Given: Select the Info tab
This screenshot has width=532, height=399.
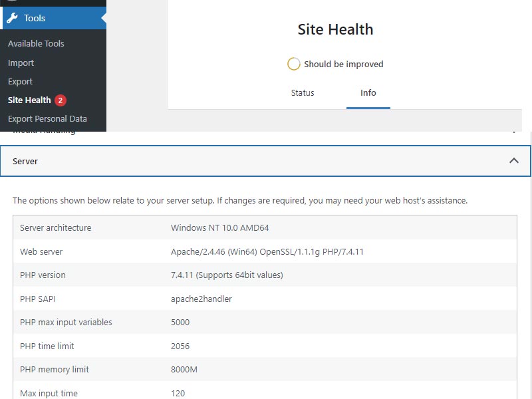Looking at the screenshot, I should (x=368, y=93).
